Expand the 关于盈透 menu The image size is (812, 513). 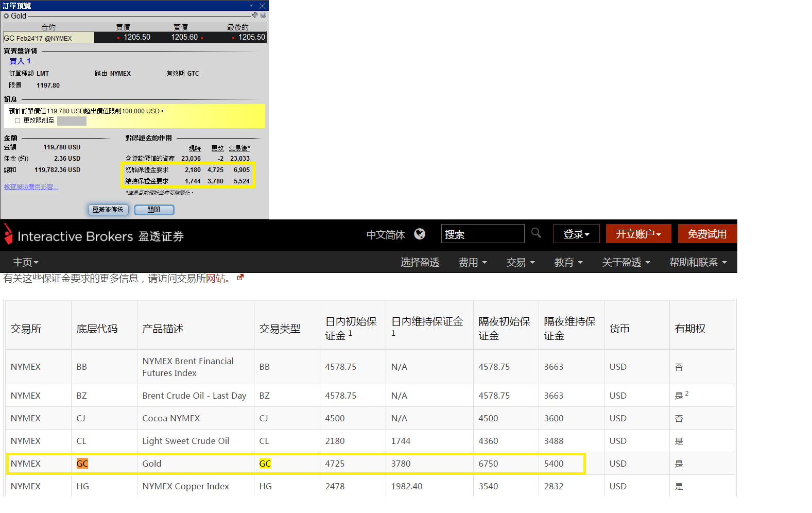pyautogui.click(x=626, y=262)
